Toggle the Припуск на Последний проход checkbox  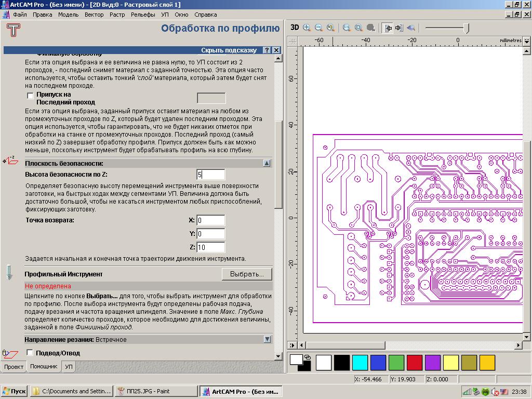click(30, 96)
